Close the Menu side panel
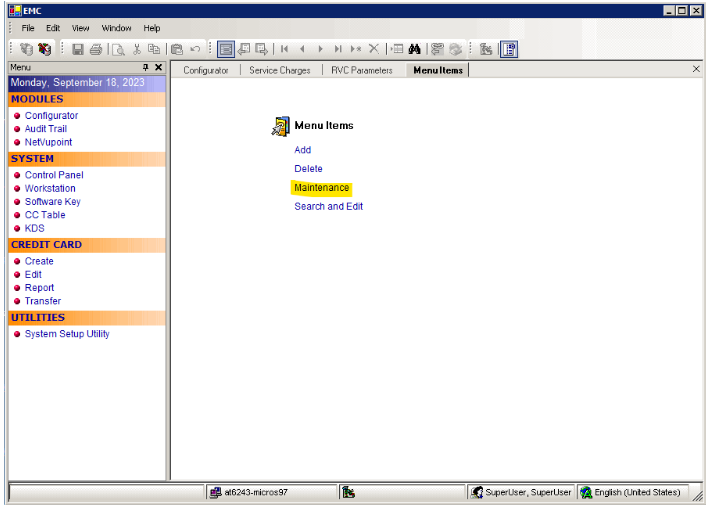This screenshot has width=707, height=505. coord(158,67)
